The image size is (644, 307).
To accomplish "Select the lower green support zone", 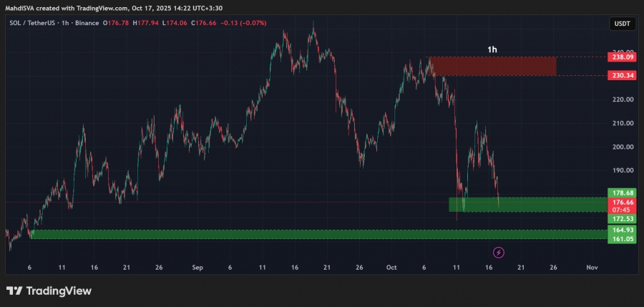I will 315,234.
